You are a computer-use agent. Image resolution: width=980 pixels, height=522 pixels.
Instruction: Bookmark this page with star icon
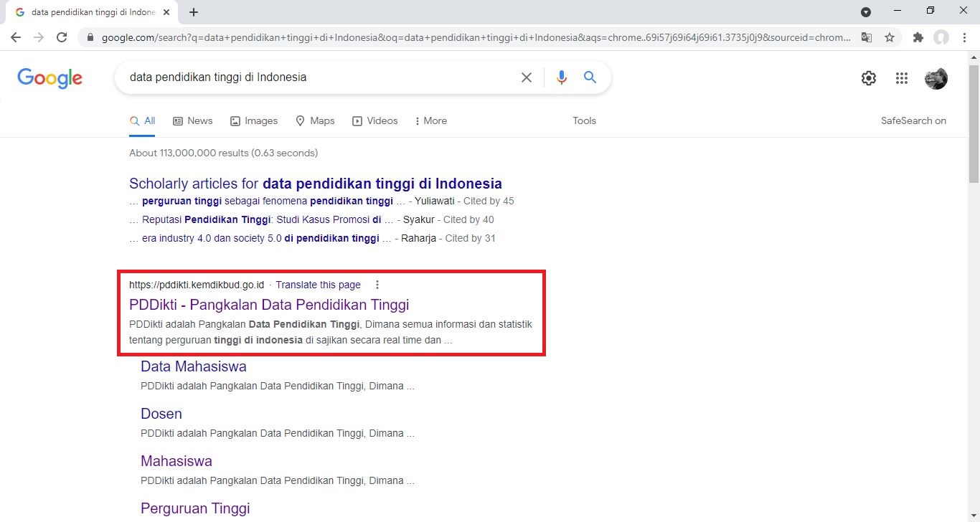click(890, 37)
